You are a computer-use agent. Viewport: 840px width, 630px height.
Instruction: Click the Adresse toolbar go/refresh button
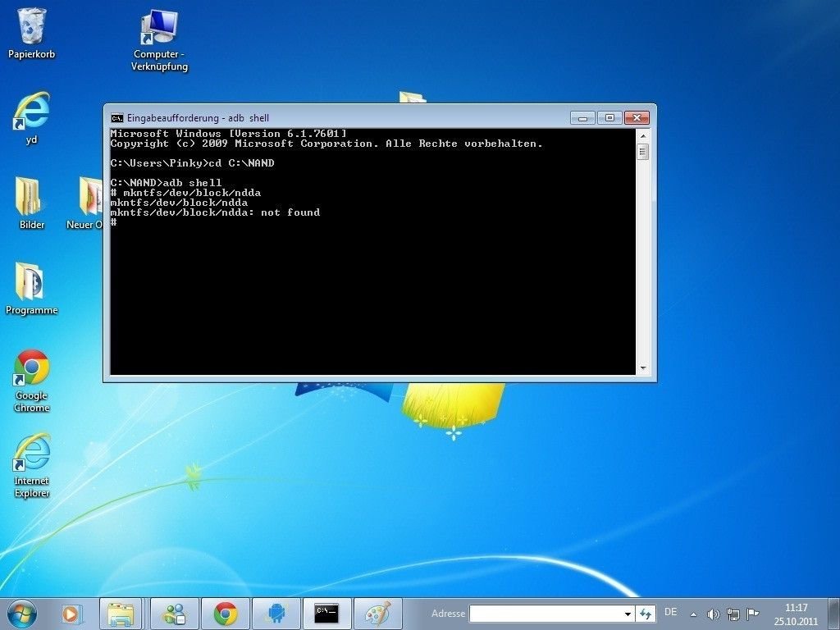click(646, 614)
